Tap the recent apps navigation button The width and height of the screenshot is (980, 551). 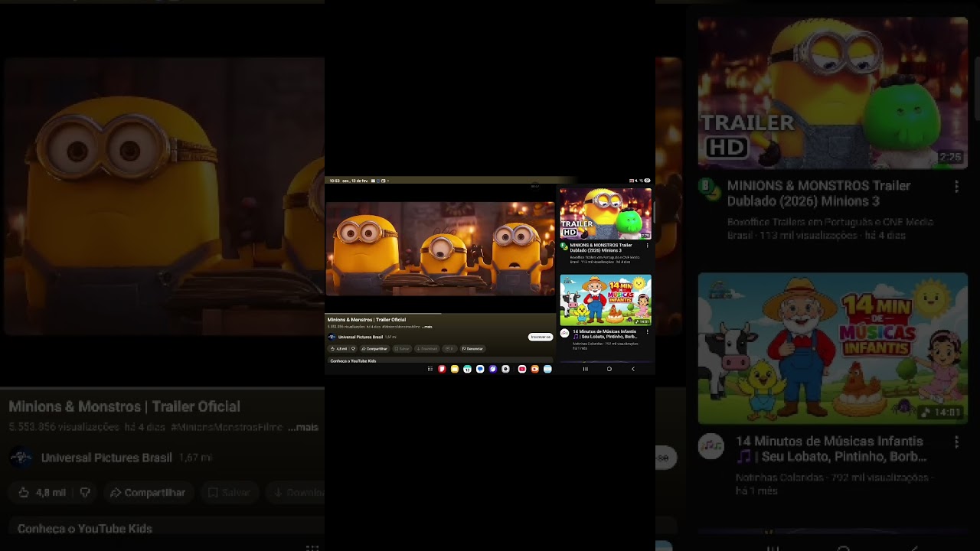586,369
